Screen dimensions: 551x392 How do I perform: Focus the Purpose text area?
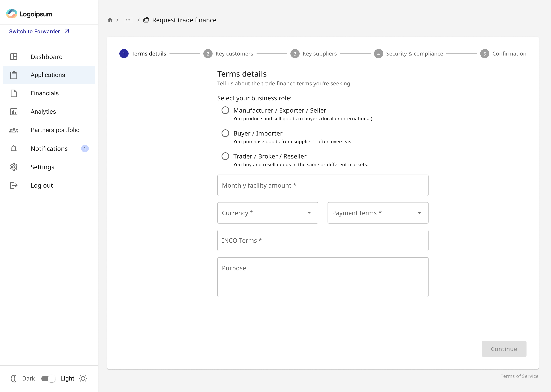(x=323, y=277)
